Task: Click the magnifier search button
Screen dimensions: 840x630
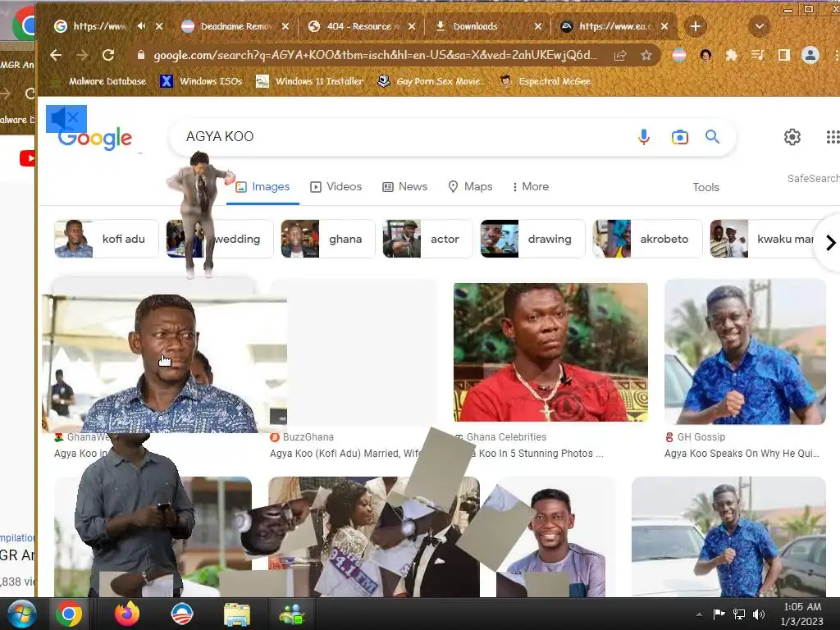Action: pos(713,137)
